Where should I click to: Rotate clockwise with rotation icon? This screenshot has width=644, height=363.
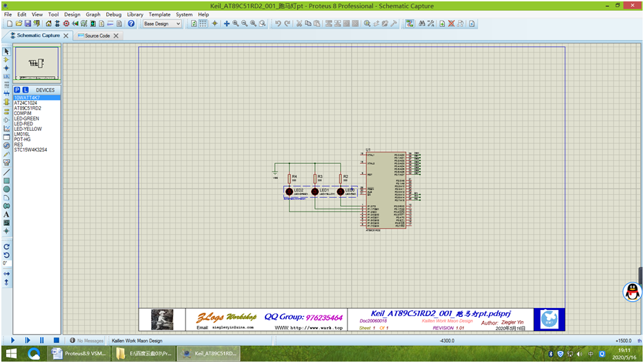(7, 247)
